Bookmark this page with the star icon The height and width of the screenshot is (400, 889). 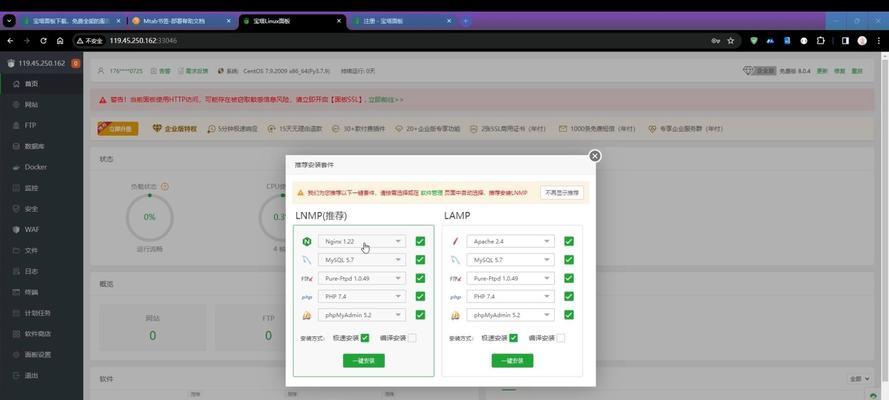tap(731, 41)
